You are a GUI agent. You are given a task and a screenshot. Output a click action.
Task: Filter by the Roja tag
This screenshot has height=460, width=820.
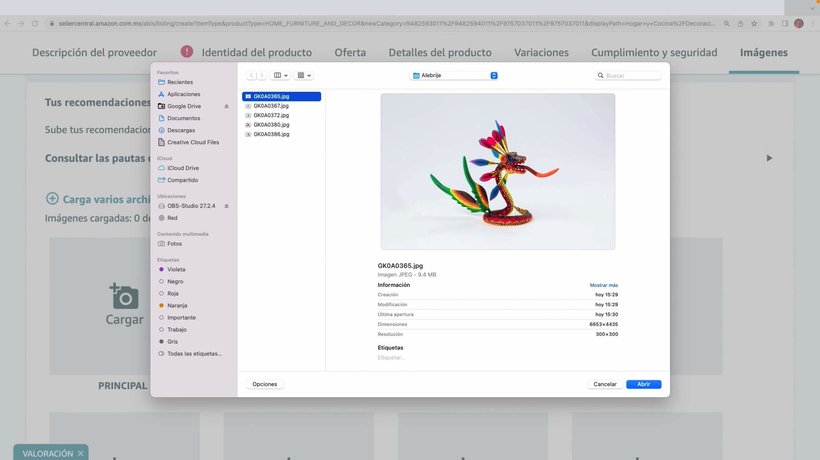(x=173, y=293)
